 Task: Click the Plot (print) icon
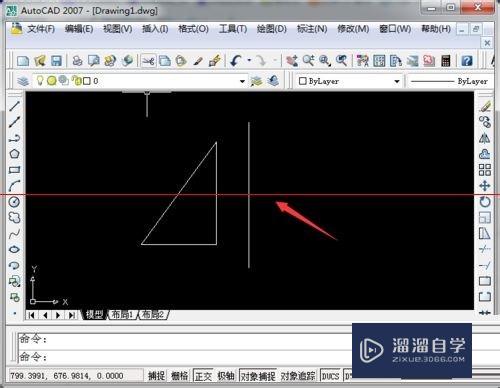77,61
